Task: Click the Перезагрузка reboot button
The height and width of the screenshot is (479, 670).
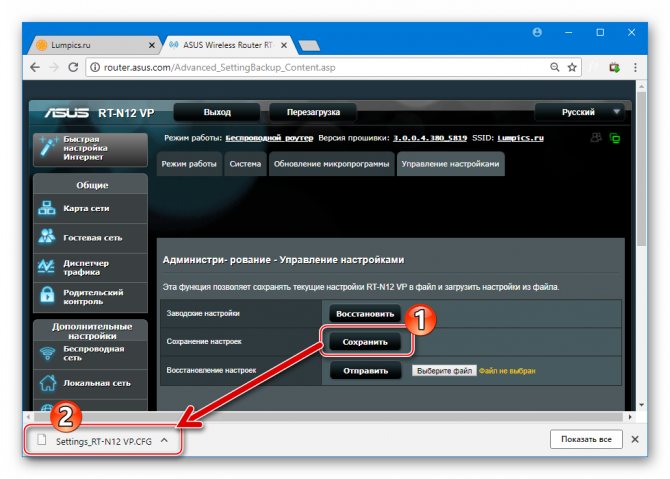Action: pyautogui.click(x=313, y=112)
